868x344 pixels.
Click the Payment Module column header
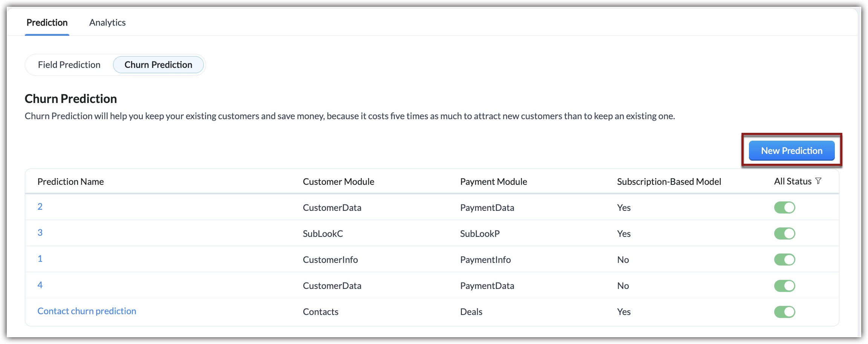tap(494, 182)
